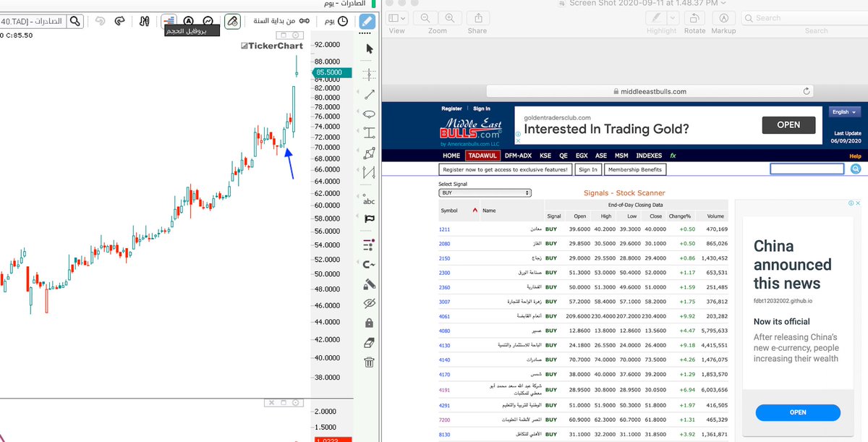
Task: Select the flag marker tool
Action: pos(370,218)
